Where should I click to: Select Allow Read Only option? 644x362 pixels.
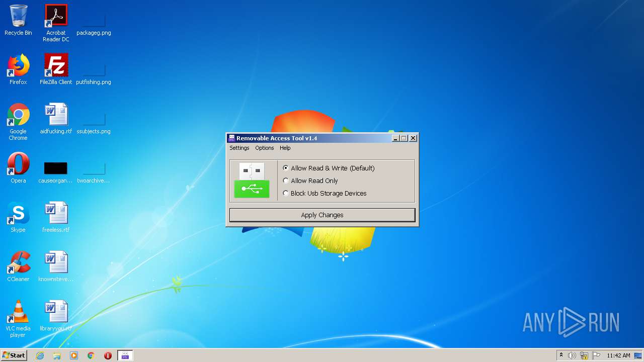coord(310,180)
